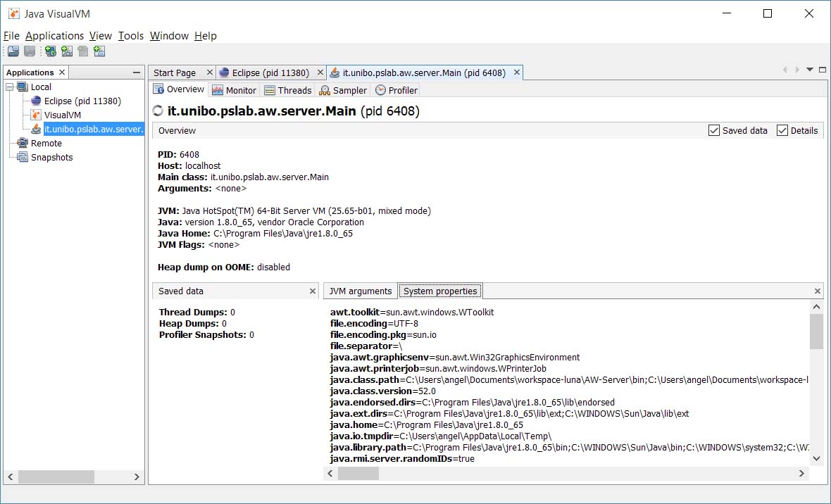Click 'Heap dump on OOME: disabled' text
The image size is (831, 504).
(x=224, y=267)
